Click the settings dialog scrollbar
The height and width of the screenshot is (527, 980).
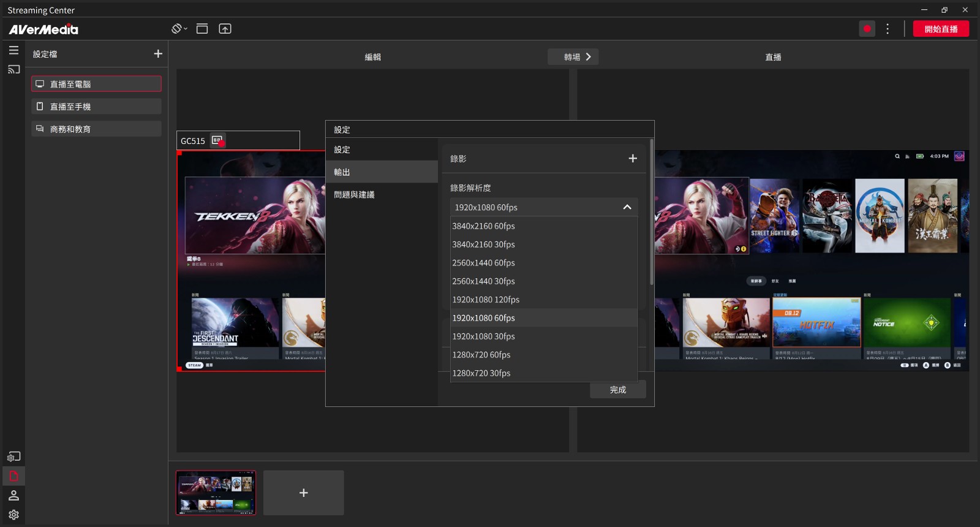[x=651, y=213]
